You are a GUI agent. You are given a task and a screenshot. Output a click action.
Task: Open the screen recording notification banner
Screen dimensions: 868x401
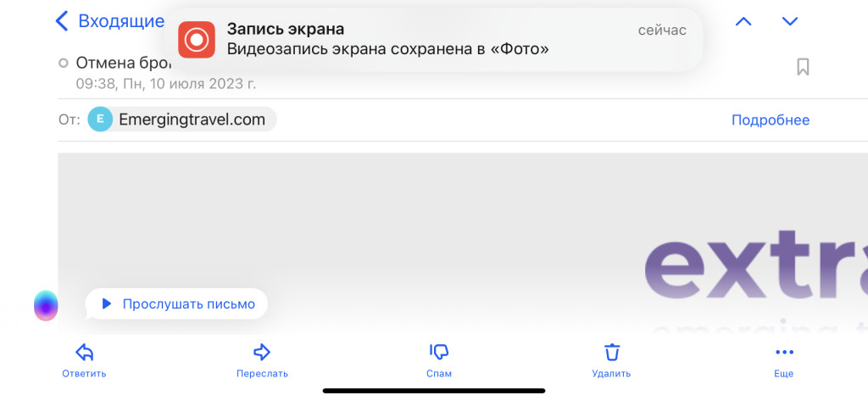(432, 40)
